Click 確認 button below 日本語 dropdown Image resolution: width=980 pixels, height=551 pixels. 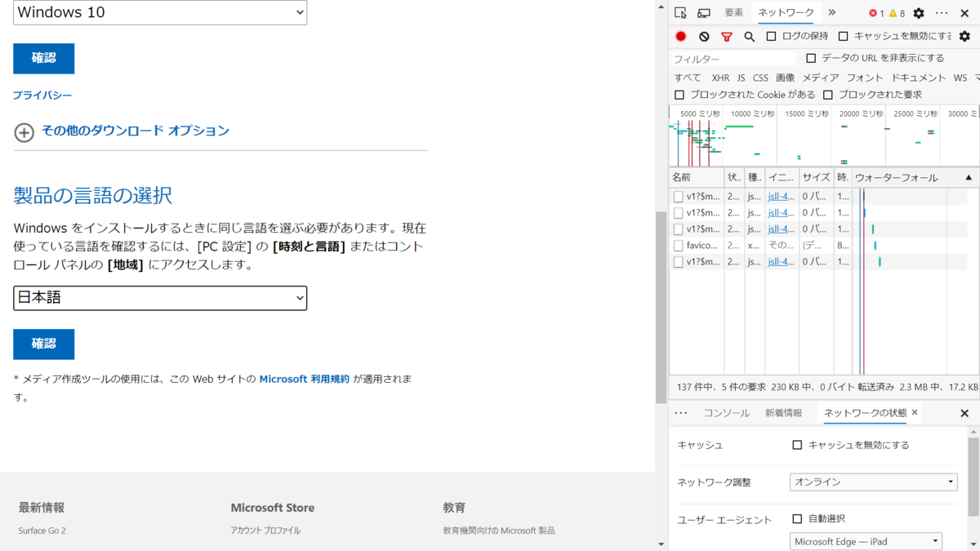pyautogui.click(x=43, y=344)
